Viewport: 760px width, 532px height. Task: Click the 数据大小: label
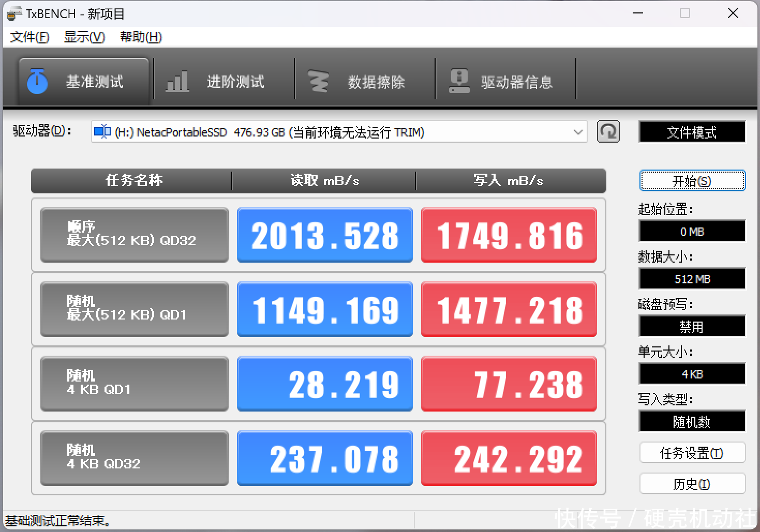pos(665,256)
